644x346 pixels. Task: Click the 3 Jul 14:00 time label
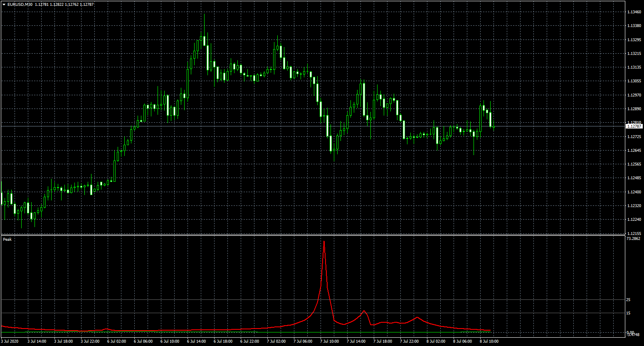pos(37,341)
